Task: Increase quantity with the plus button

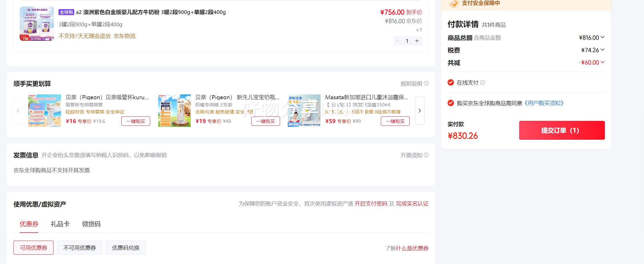Action: (x=417, y=41)
